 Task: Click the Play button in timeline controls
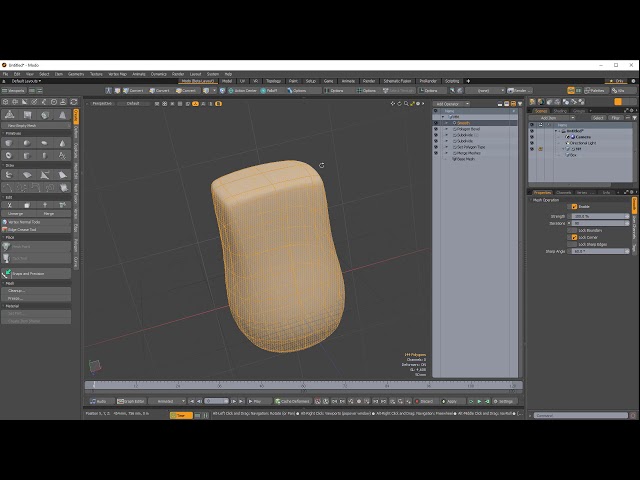tap(259, 401)
